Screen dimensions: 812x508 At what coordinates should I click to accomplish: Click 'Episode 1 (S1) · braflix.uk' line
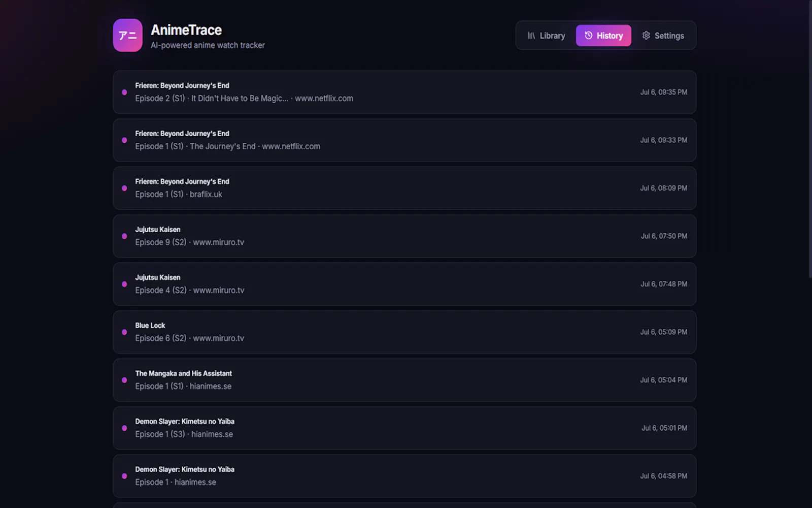(x=179, y=195)
